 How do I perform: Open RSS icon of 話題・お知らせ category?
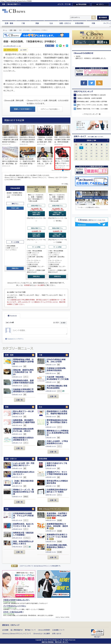[33, 459]
